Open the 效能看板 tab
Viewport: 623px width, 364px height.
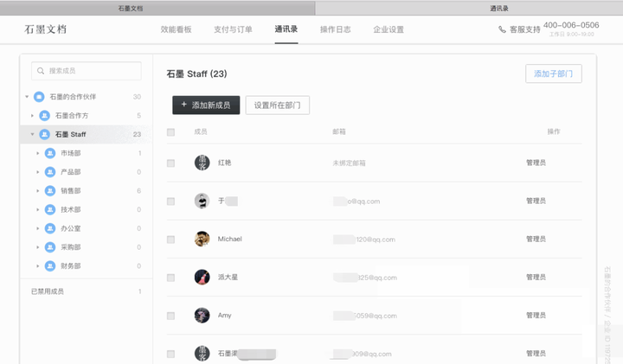pyautogui.click(x=176, y=29)
